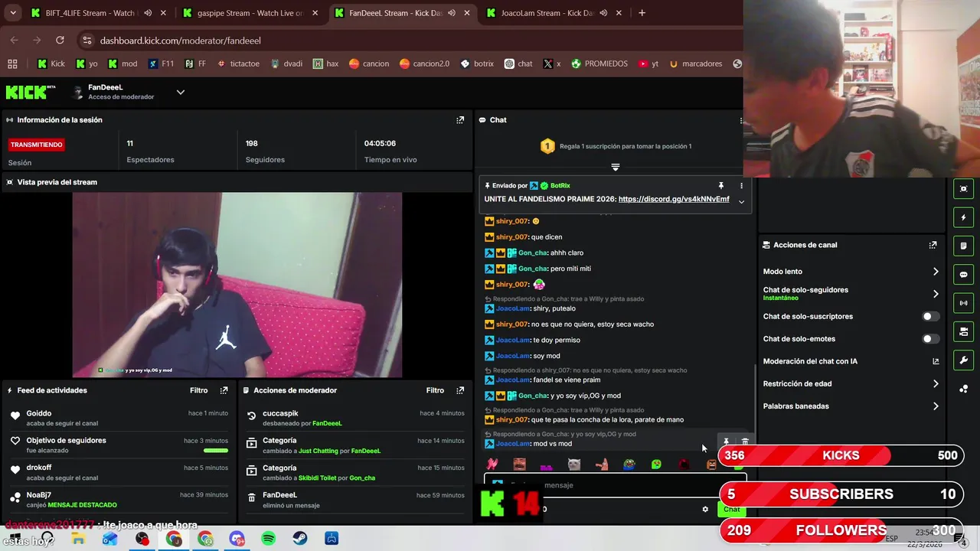The image size is (980, 551).
Task: Mute the JoacoLam Stream tab audio
Action: click(603, 13)
